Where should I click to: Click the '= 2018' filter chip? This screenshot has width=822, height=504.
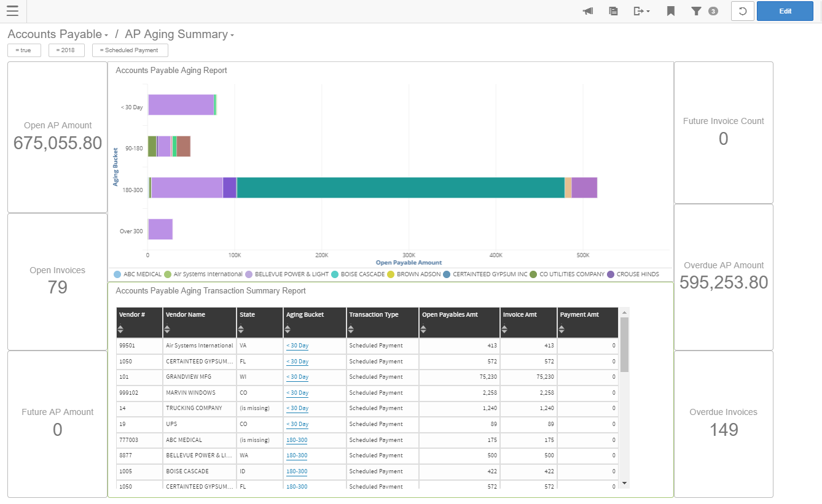66,50
